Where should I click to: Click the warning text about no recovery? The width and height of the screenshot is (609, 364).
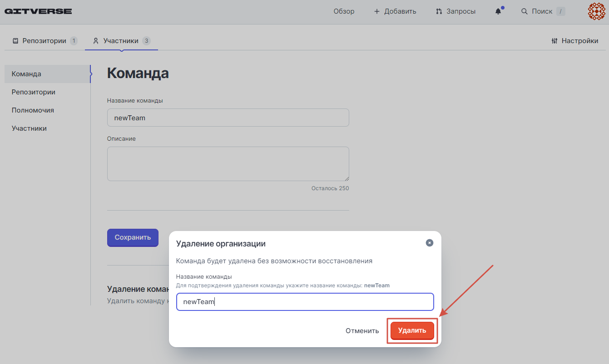(274, 261)
